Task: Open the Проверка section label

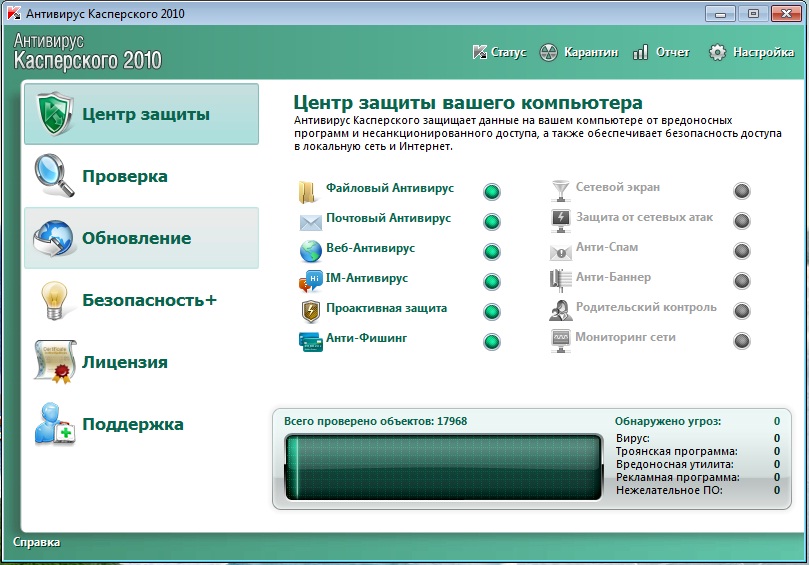Action: 125,176
